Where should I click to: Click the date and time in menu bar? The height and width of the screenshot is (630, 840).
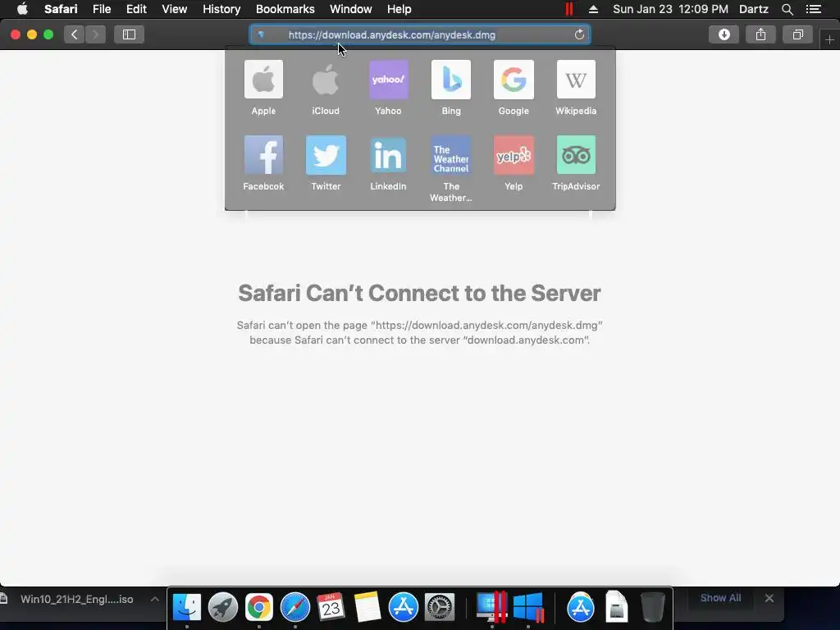(670, 9)
